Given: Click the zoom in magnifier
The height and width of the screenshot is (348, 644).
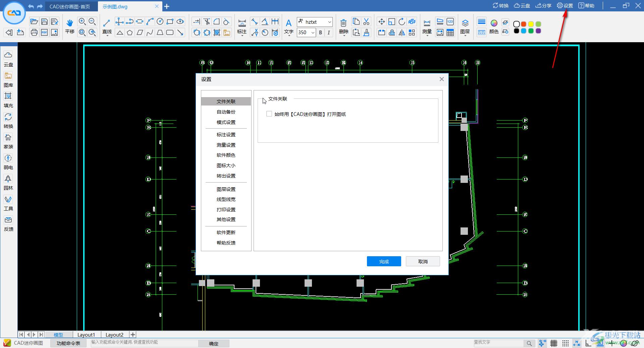Looking at the screenshot, I should click(82, 22).
